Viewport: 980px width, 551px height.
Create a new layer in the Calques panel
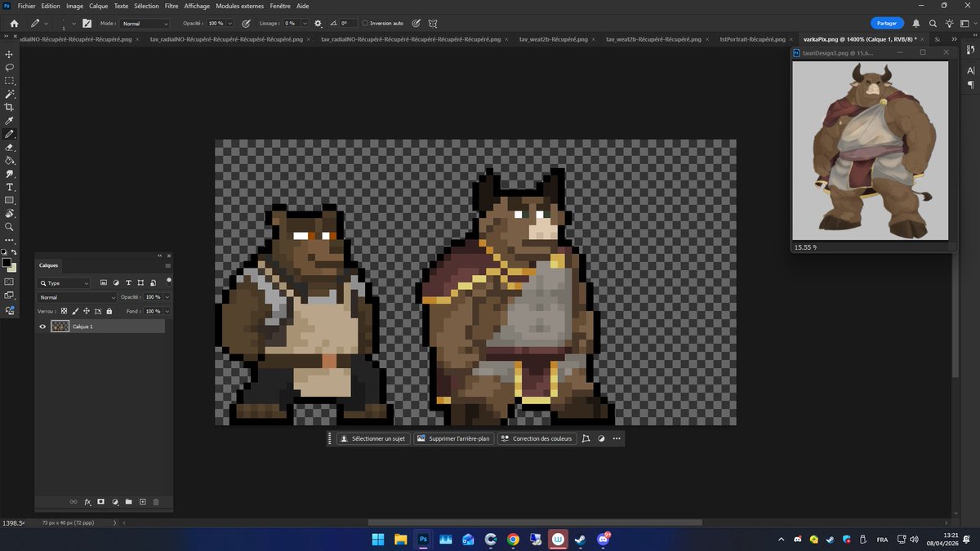pos(142,502)
